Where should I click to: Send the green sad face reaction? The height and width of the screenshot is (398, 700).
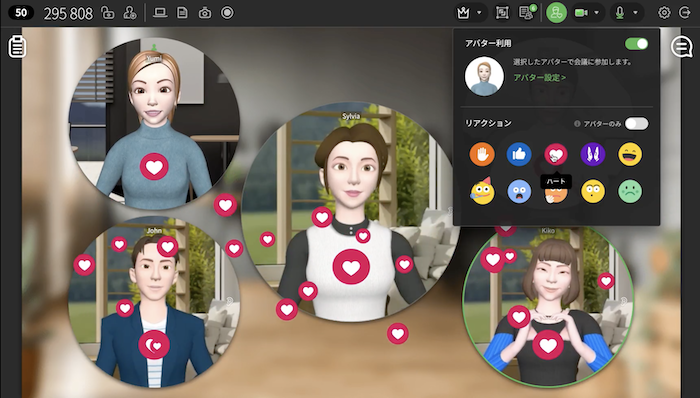pos(630,191)
